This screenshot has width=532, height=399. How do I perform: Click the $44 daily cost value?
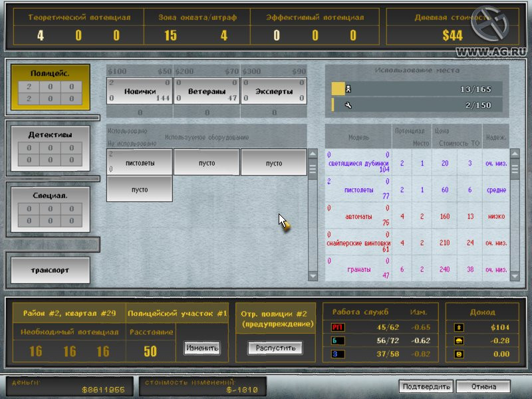[x=452, y=35]
